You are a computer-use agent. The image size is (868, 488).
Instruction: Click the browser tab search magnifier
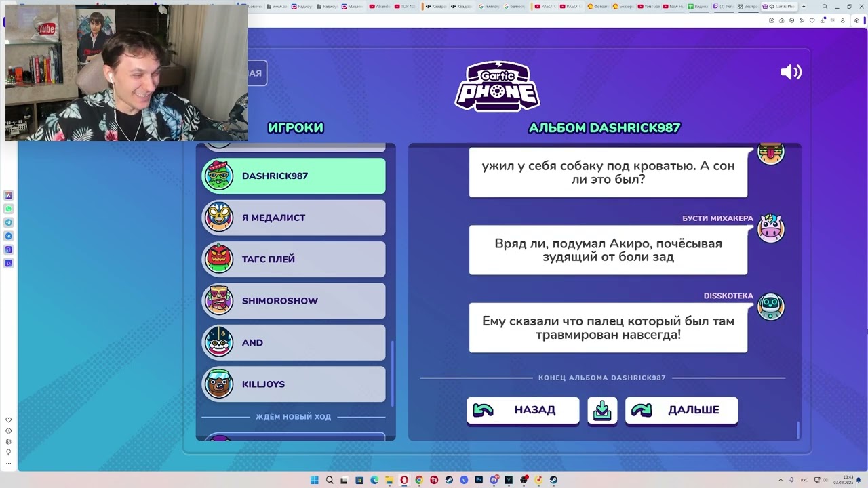825,7
